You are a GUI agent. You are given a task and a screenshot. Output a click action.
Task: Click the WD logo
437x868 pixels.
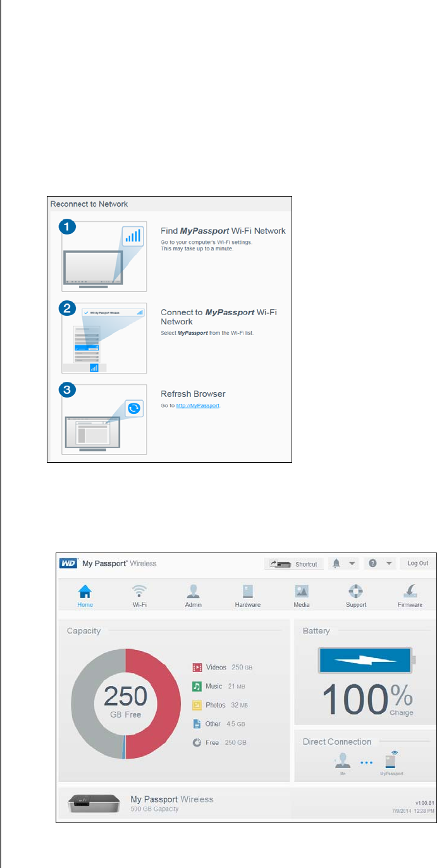[x=68, y=563]
